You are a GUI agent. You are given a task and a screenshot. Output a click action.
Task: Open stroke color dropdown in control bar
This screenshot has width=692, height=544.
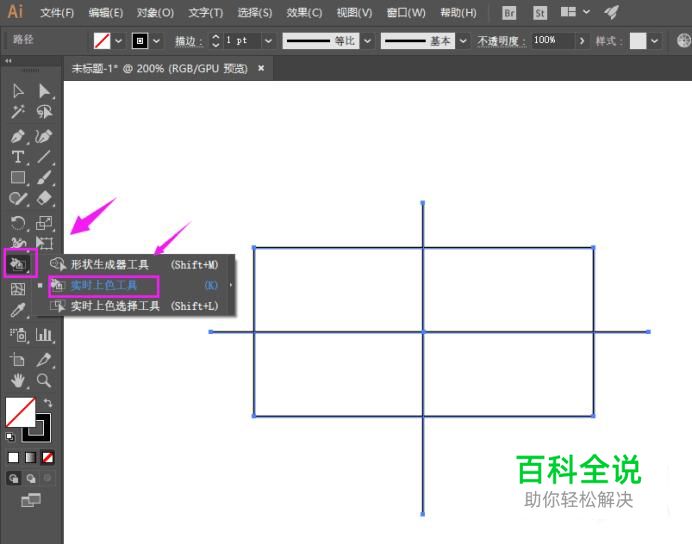pos(156,41)
